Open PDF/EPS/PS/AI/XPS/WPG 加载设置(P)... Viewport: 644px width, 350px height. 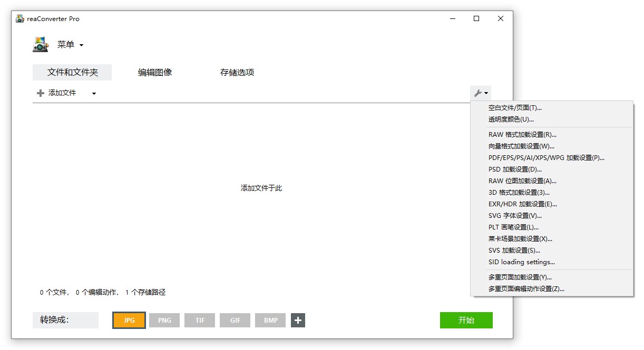552,158
